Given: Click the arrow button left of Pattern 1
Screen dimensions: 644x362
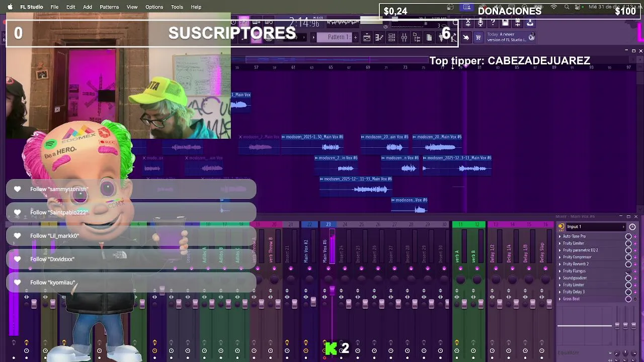Looking at the screenshot, I should point(313,37).
